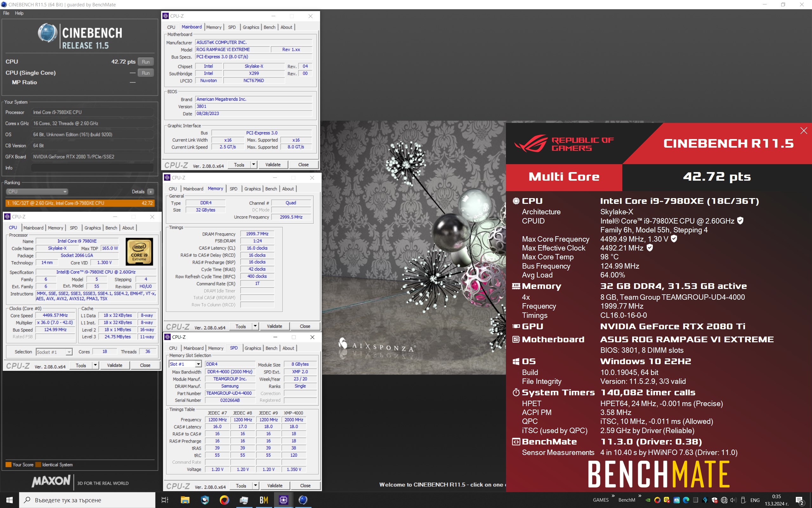Viewport: 812px width, 508px height.
Task: Click the Cinebench Release 11.5 logo
Action: (80, 37)
